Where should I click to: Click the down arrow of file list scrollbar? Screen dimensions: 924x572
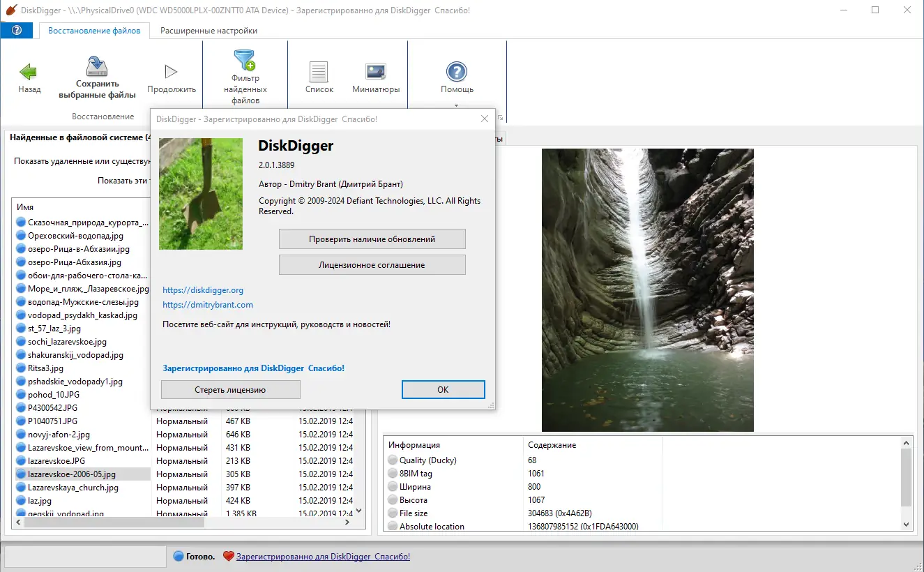tap(359, 511)
